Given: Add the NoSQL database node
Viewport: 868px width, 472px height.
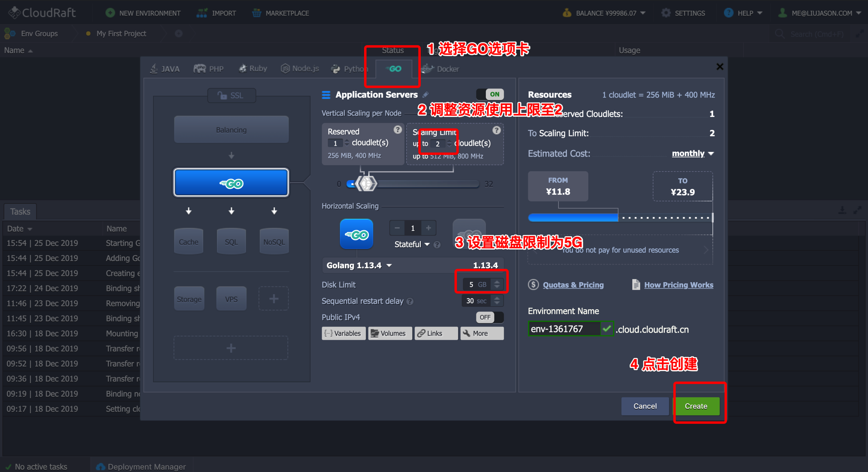Looking at the screenshot, I should point(274,242).
